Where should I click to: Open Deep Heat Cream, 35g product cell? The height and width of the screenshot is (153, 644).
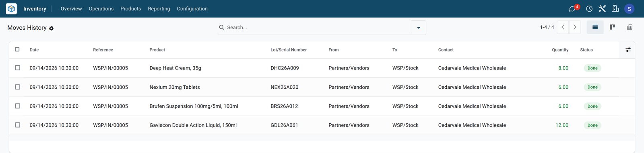coord(175,68)
